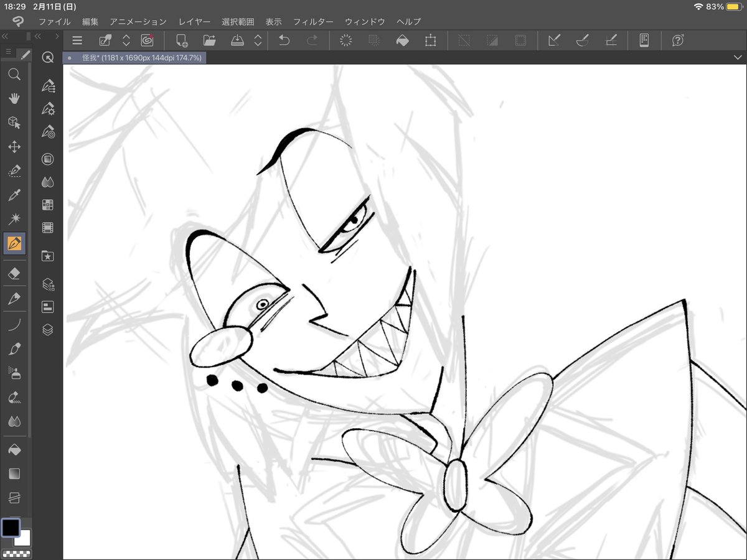Toggle Snap to Ruler
This screenshot has width=747, height=560.
pos(554,40)
